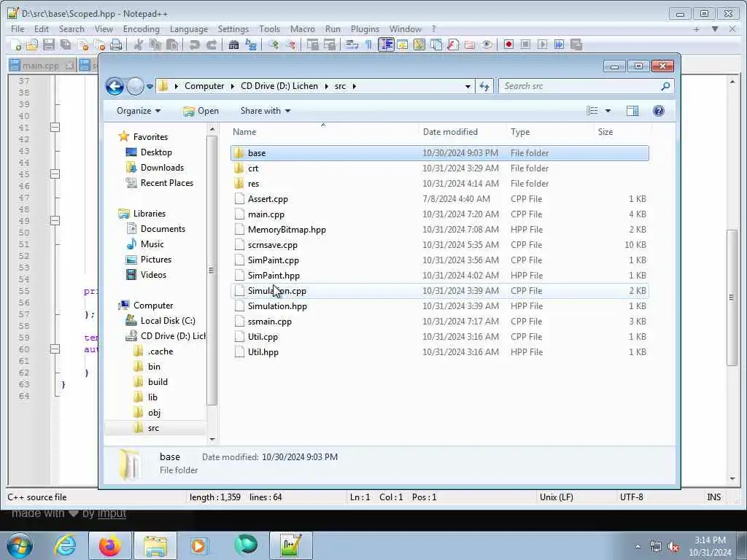Click the Explorer Forward arrow button

[135, 86]
